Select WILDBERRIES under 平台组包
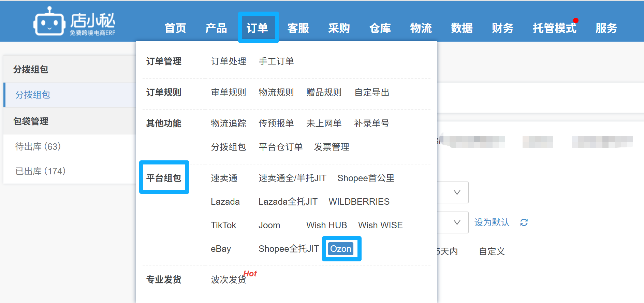The image size is (644, 303). [x=359, y=201]
